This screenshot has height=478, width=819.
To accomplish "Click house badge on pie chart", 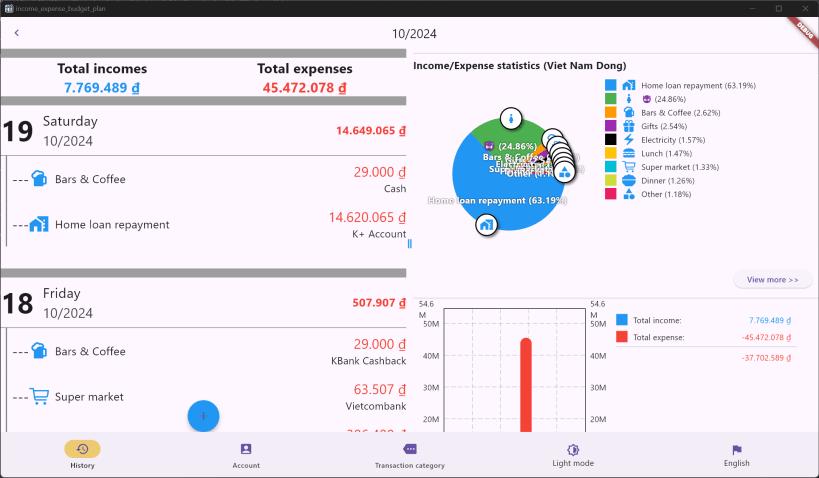I will 486,225.
